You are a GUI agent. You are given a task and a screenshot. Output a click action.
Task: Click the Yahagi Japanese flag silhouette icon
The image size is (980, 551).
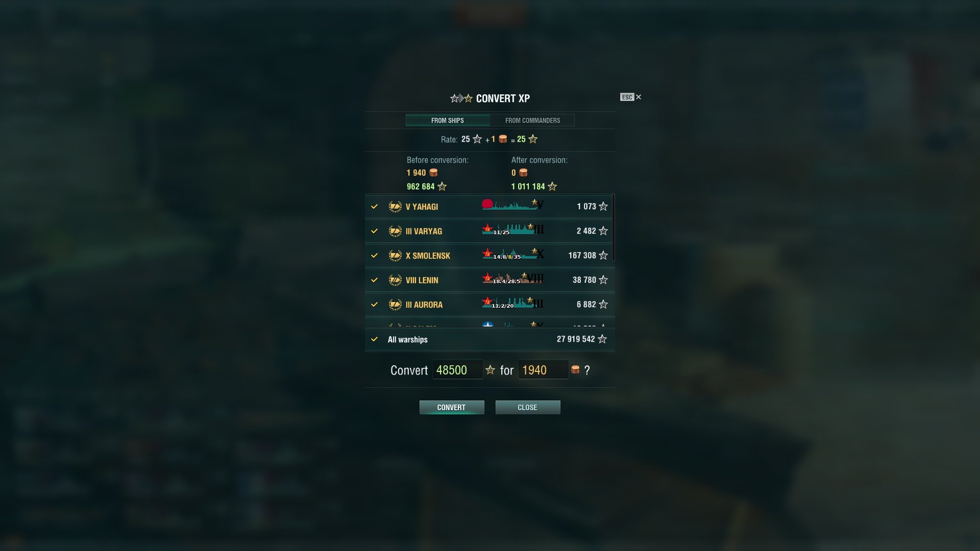pyautogui.click(x=513, y=205)
